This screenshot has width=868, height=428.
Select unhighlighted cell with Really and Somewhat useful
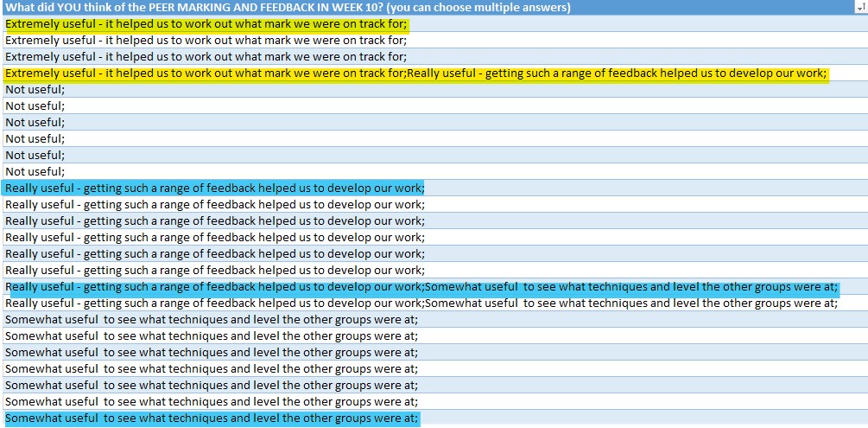(421, 303)
